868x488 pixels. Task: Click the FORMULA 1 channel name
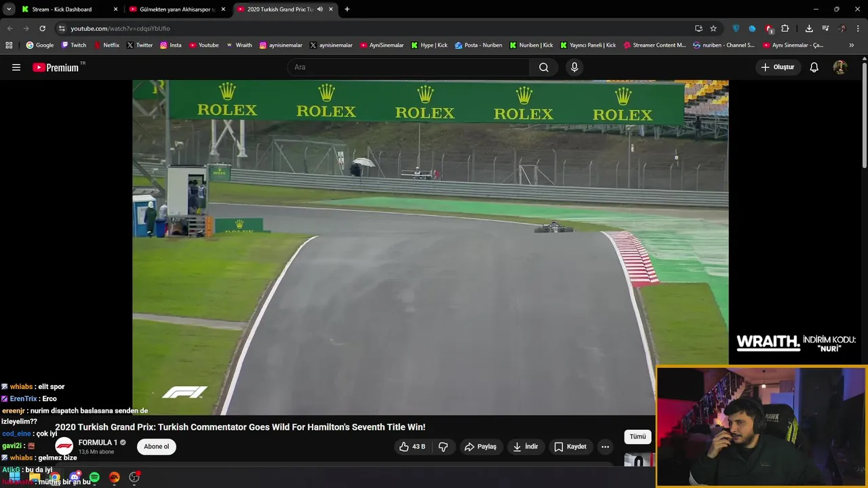click(x=98, y=443)
